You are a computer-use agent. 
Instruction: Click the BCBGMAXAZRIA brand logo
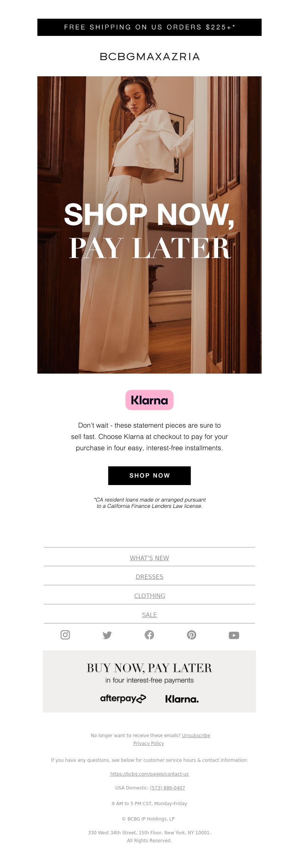point(149,56)
